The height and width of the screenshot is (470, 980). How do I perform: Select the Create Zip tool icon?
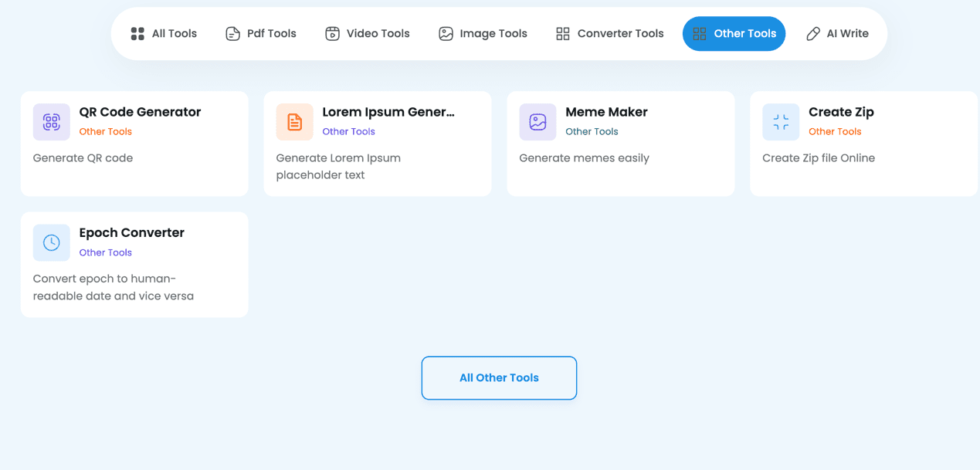(781, 121)
